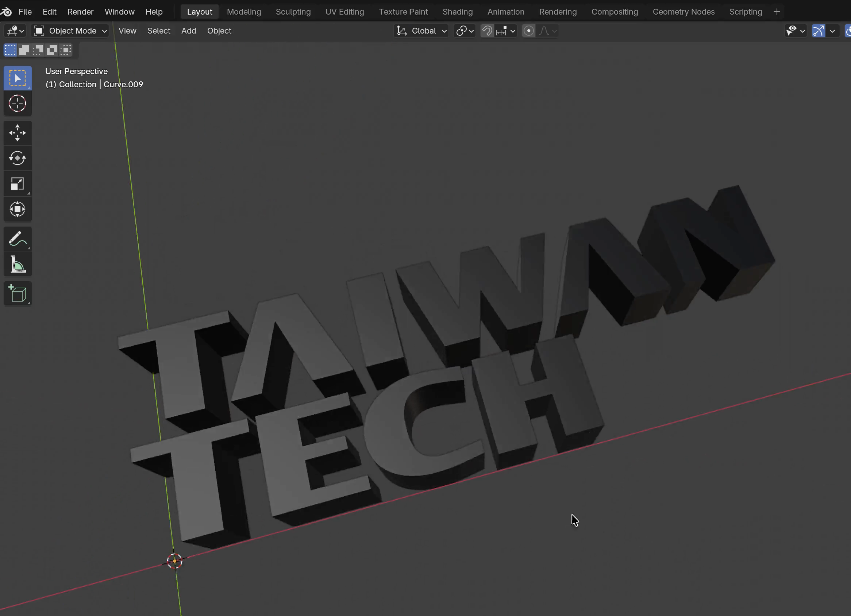Switch to the Animation workspace tab
Image resolution: width=851 pixels, height=616 pixels.
point(506,12)
